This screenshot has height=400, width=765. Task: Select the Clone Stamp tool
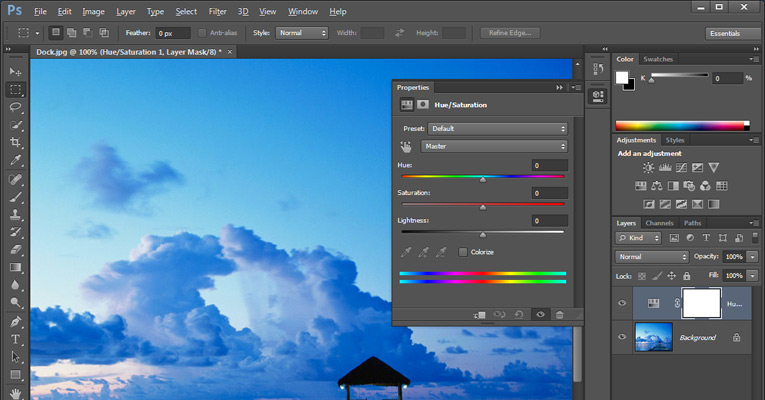[15, 214]
